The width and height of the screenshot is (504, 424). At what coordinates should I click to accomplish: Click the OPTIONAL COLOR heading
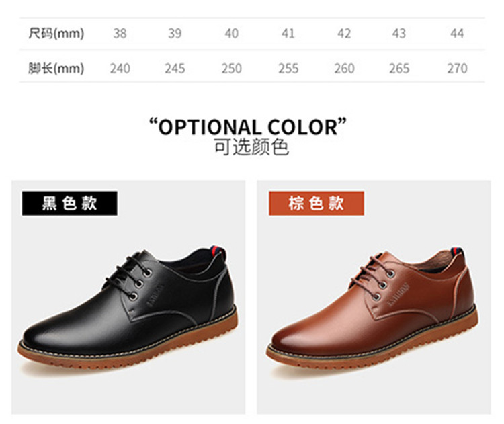coord(248,126)
